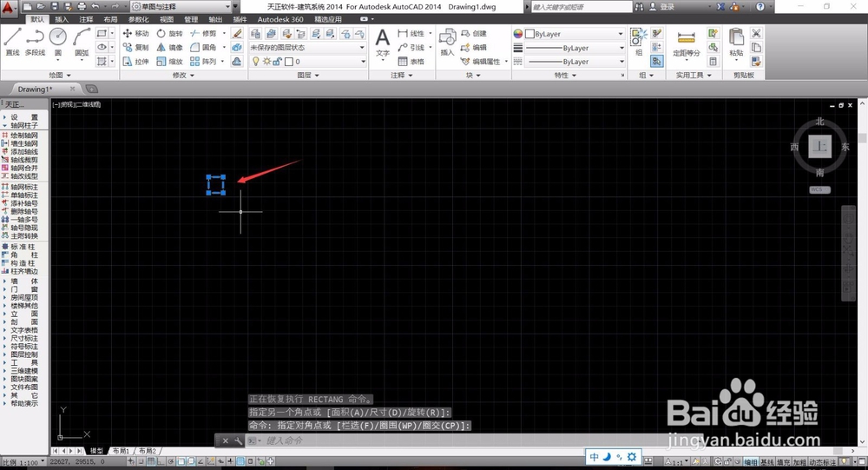868x470 pixels.
Task: Toggle layer lock padlock icon
Action: click(277, 62)
